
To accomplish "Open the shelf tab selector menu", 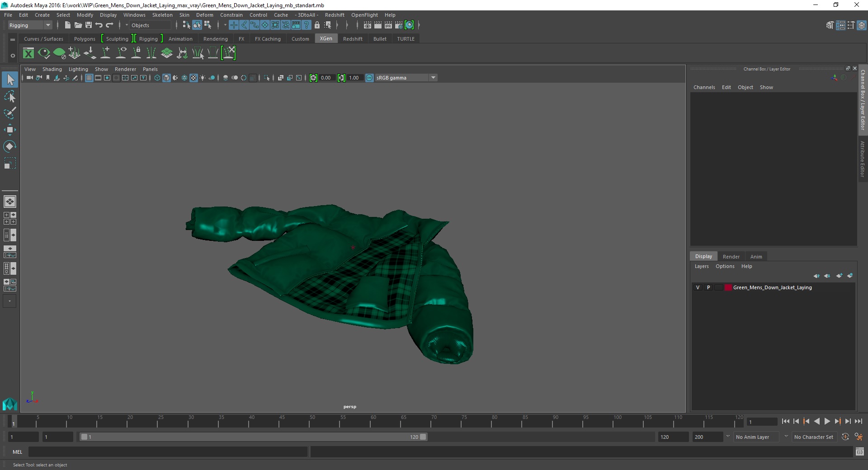I will click(13, 39).
